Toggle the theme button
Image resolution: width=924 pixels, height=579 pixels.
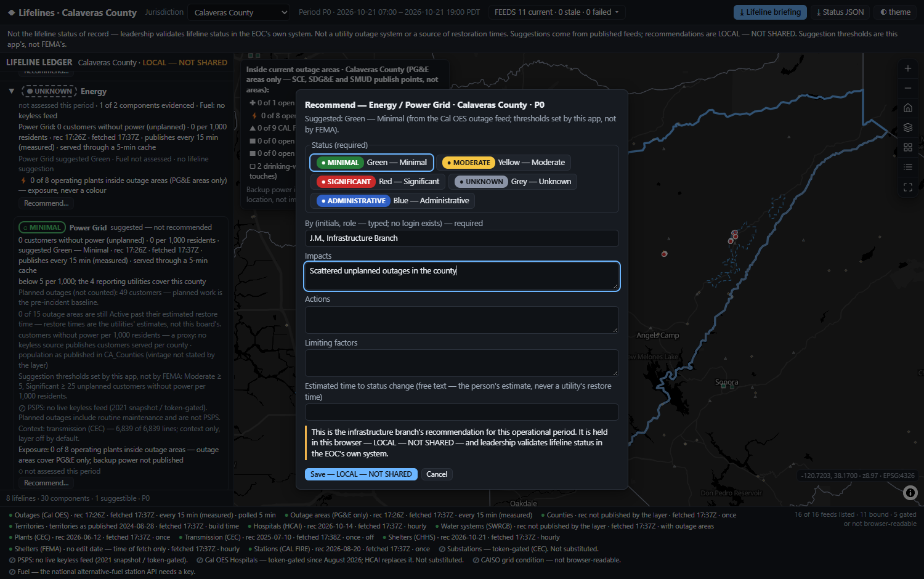pyautogui.click(x=895, y=12)
